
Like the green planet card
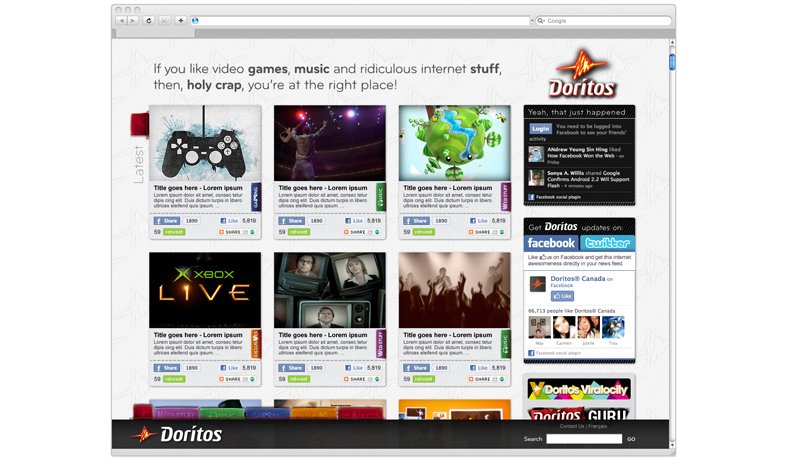point(479,221)
